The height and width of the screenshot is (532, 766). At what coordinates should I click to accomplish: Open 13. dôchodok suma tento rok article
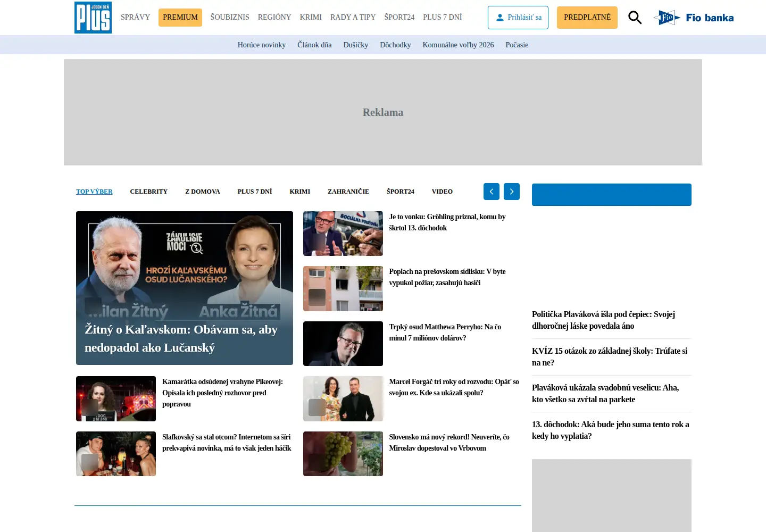pyautogui.click(x=611, y=430)
